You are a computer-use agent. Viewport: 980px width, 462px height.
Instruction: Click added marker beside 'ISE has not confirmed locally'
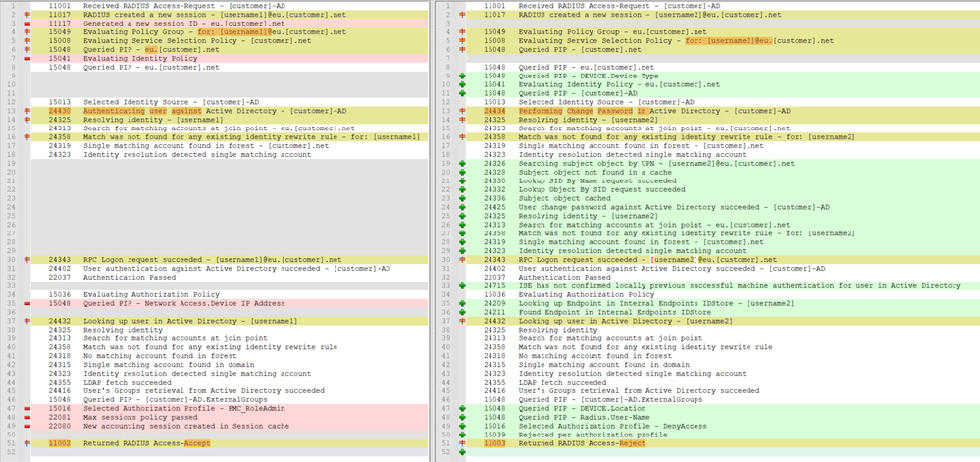pyautogui.click(x=462, y=285)
